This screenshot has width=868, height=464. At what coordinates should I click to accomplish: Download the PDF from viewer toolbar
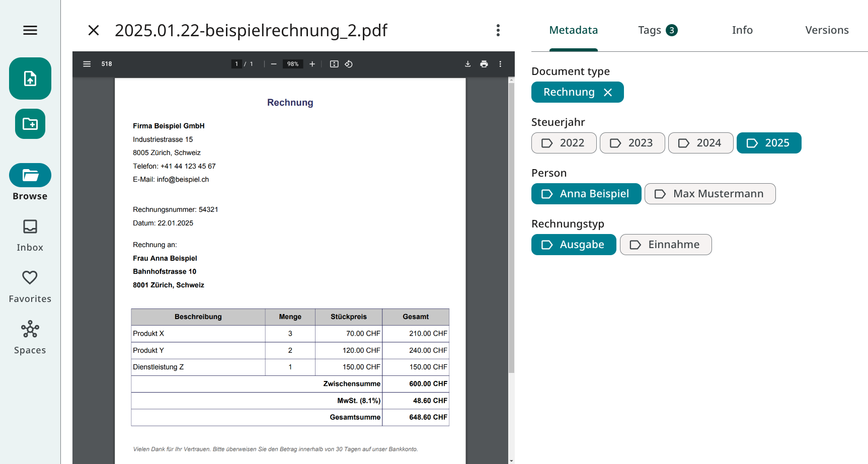(x=467, y=64)
